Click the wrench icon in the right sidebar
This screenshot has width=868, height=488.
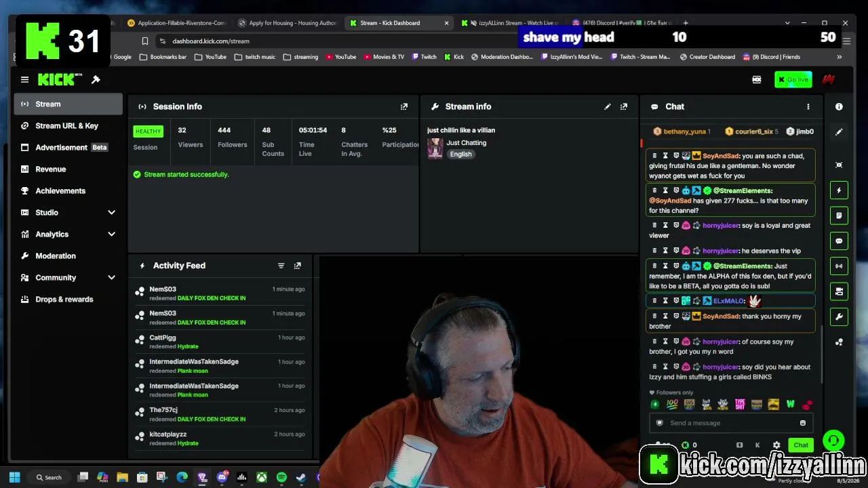[x=839, y=317]
